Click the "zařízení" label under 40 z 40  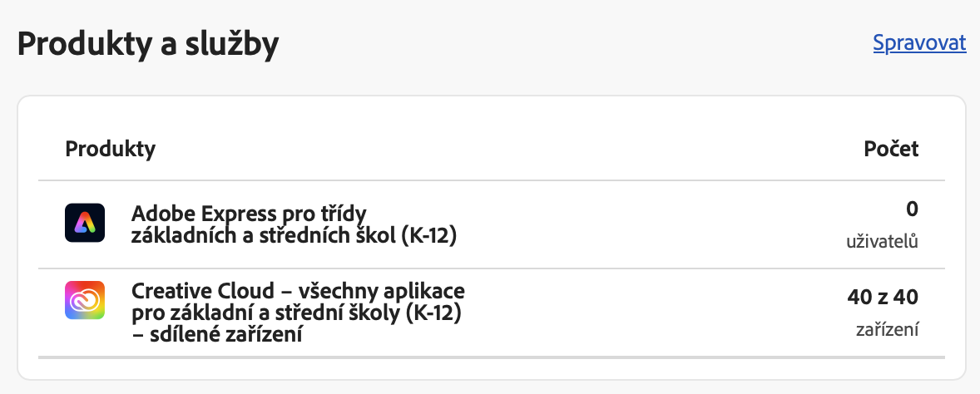(887, 330)
